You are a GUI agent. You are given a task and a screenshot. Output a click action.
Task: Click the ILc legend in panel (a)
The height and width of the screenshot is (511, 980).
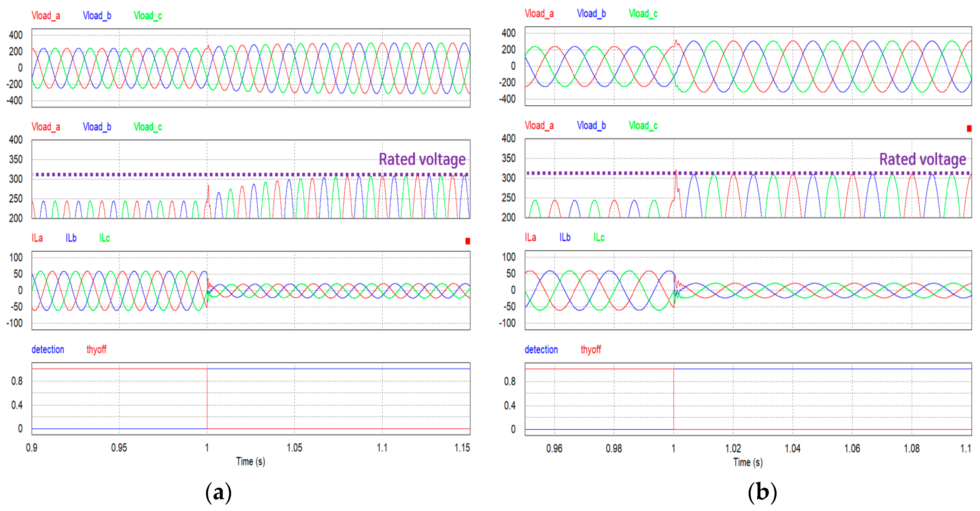tap(104, 238)
